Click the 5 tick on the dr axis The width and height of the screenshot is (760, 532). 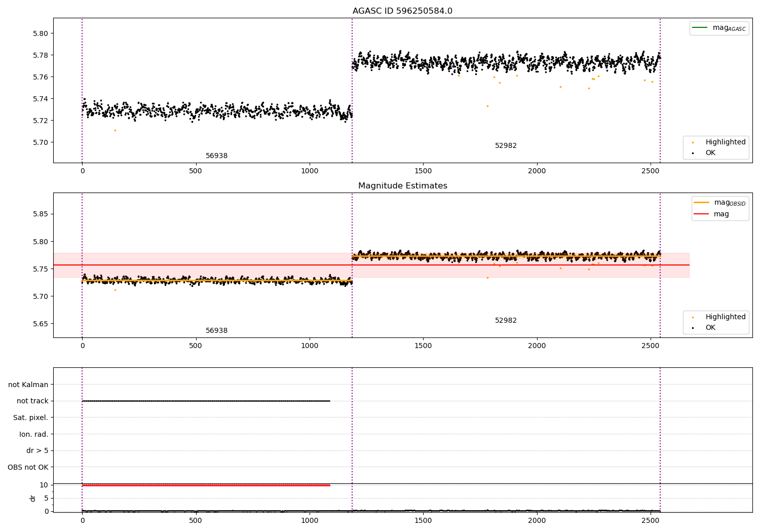(x=47, y=498)
